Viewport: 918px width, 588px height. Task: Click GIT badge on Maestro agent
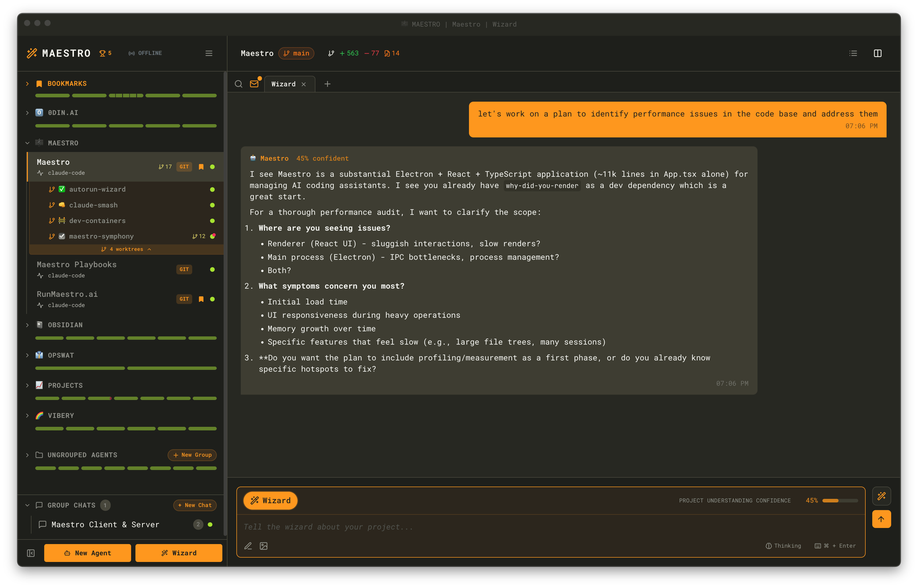[184, 167]
